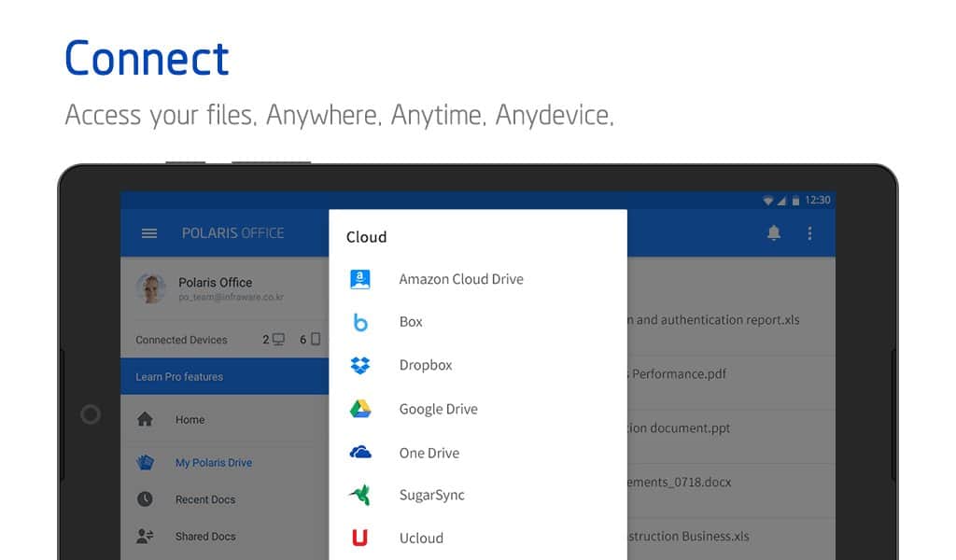956x560 pixels.
Task: View connected mobile devices count
Action: (x=310, y=340)
